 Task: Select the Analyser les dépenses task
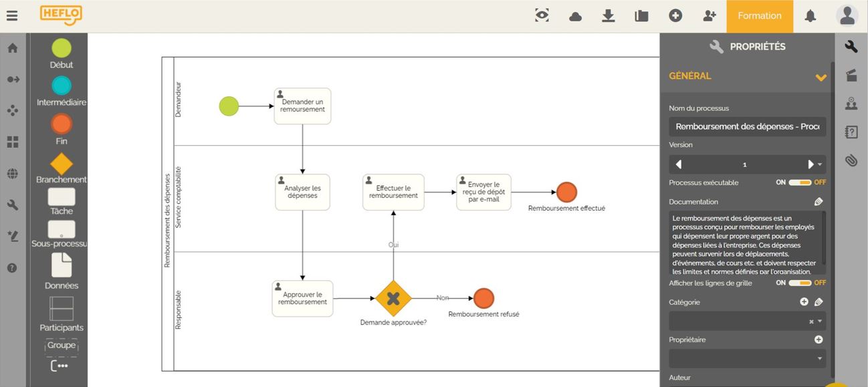pyautogui.click(x=302, y=192)
